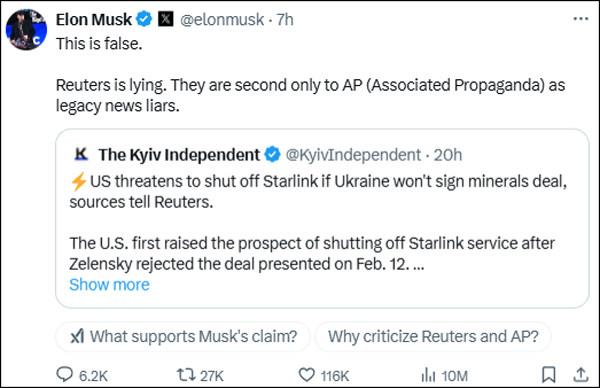Like the post with heart icon
This screenshot has height=388, width=600.
pyautogui.click(x=307, y=375)
